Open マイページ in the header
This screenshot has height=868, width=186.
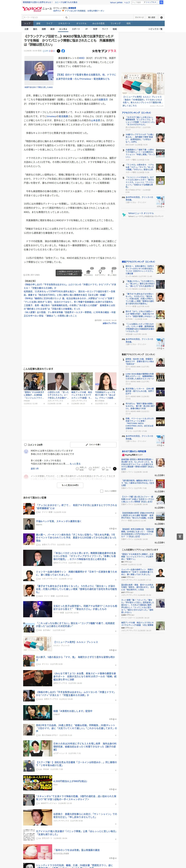(139, 18)
